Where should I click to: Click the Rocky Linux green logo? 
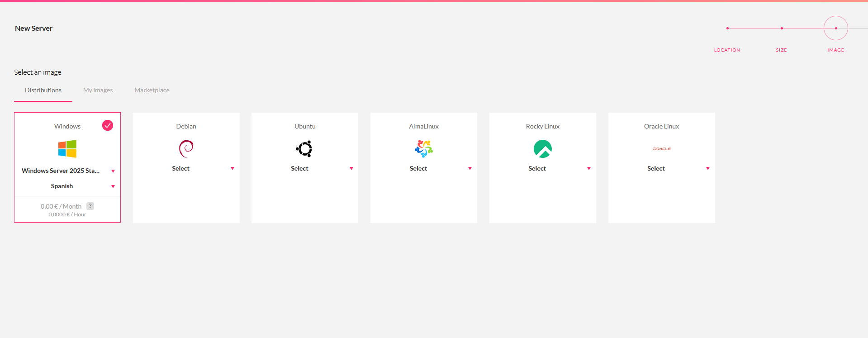pos(543,148)
